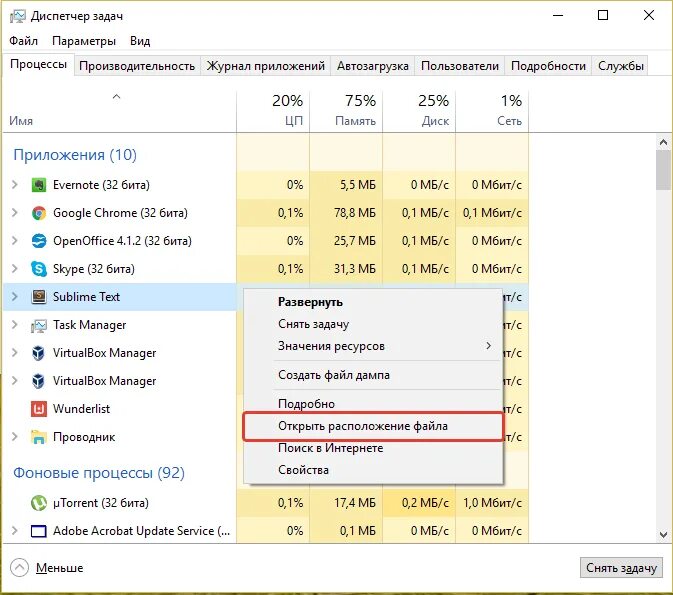Switch to the Службы tab
The height and width of the screenshot is (595, 673).
(621, 66)
